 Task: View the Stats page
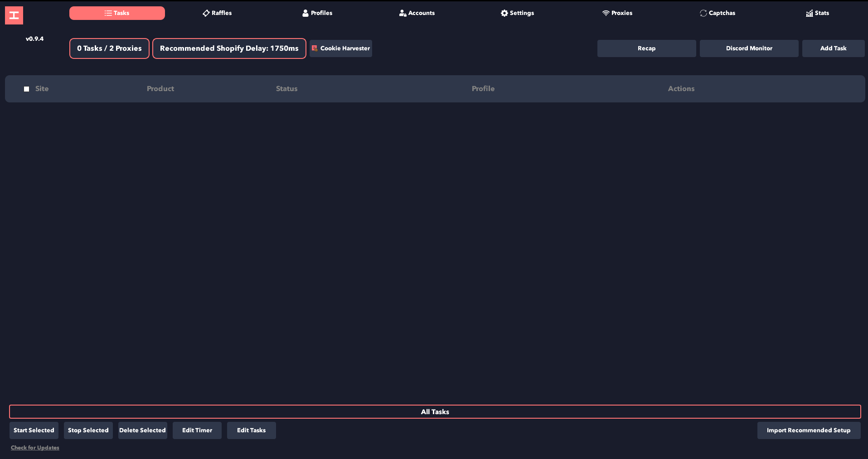point(817,13)
